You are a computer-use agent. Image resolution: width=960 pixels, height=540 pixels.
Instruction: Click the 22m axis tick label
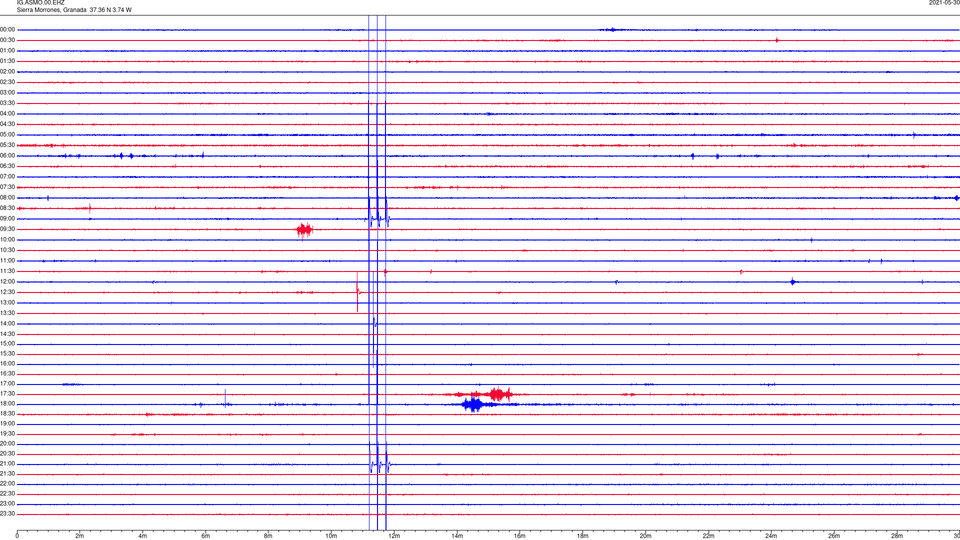click(708, 536)
